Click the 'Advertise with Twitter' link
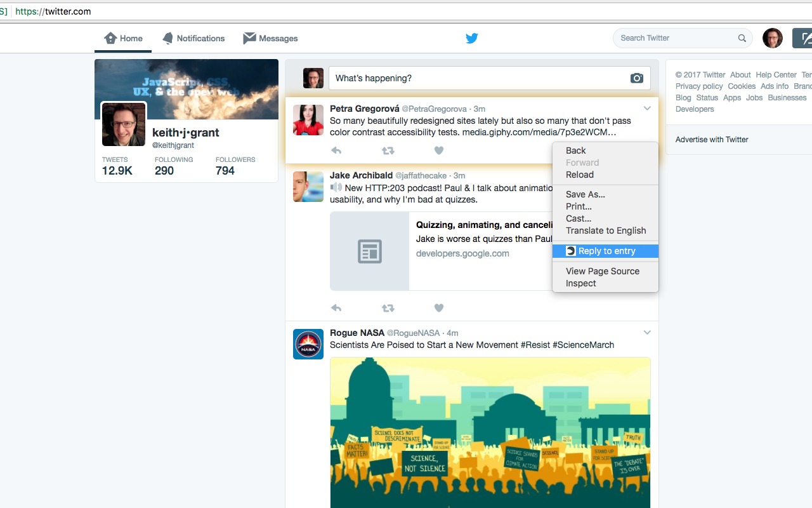The width and height of the screenshot is (812, 508). coord(712,139)
